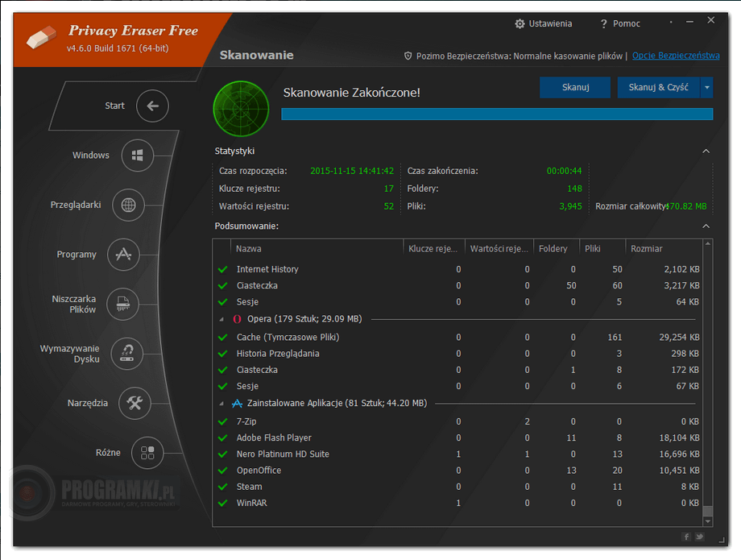Select the Przeglądarki sidebar label
Viewport: 741px width, 560px height.
[x=76, y=205]
